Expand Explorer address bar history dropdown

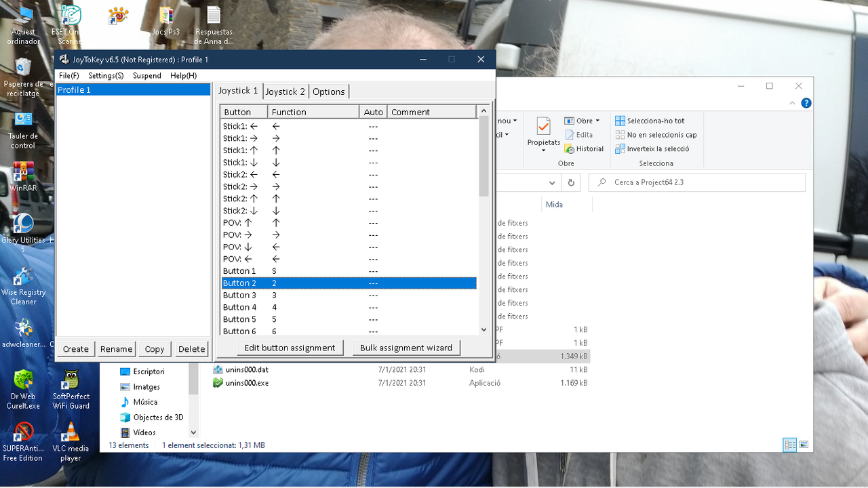click(553, 182)
